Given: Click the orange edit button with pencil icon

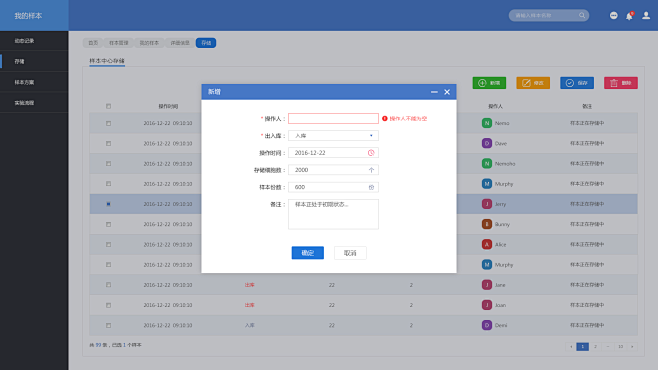Looking at the screenshot, I should (533, 83).
